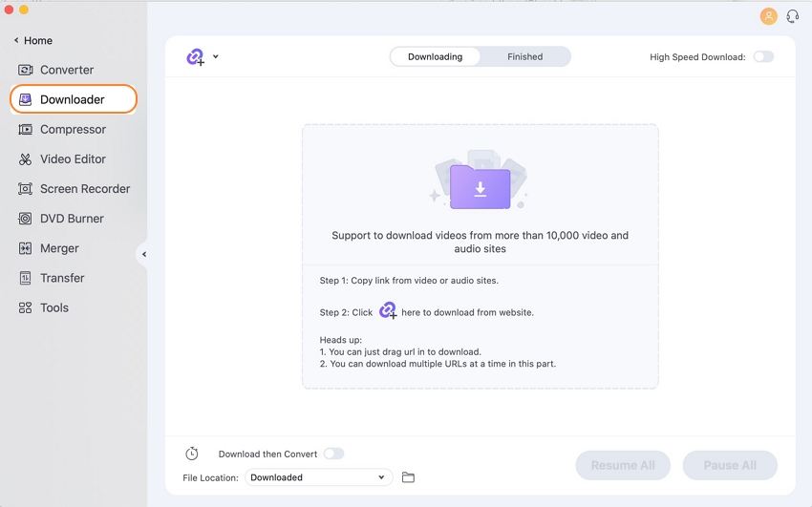The image size is (812, 507).
Task: Open the Transfer tool icon
Action: [25, 278]
